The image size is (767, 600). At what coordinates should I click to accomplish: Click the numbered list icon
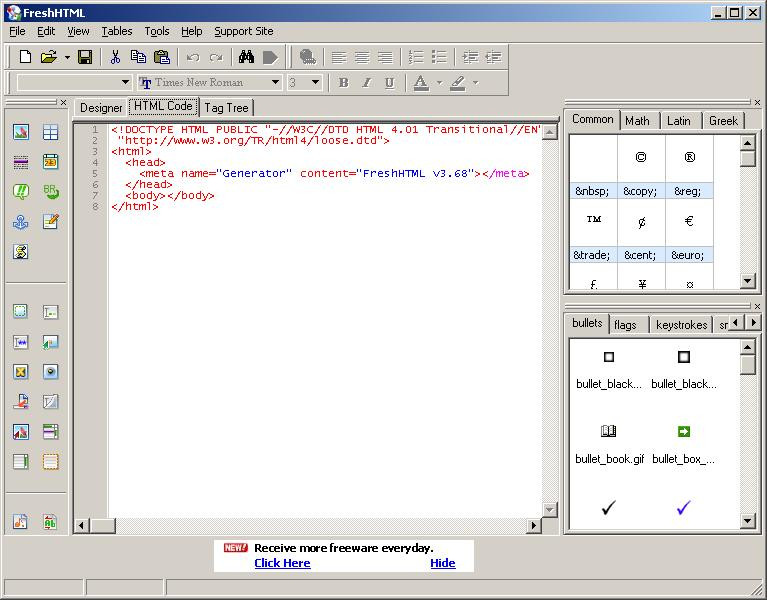(x=416, y=57)
